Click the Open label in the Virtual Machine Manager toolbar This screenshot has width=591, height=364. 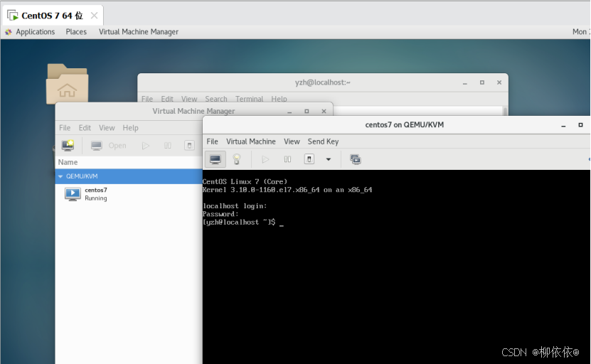117,146
